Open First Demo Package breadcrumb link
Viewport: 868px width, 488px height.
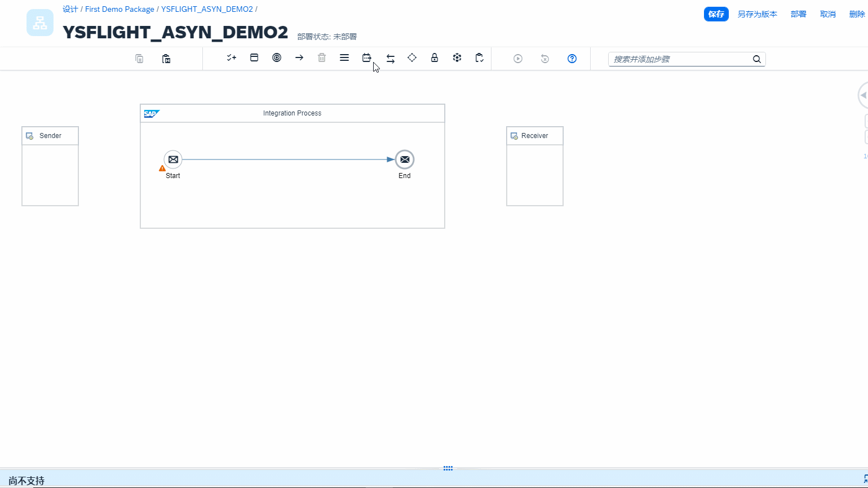[x=119, y=10]
